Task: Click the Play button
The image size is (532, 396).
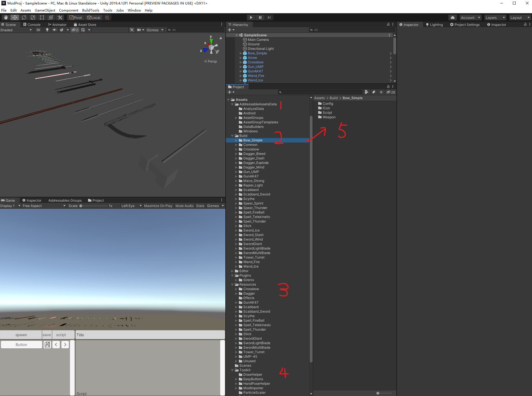Action: click(x=251, y=17)
